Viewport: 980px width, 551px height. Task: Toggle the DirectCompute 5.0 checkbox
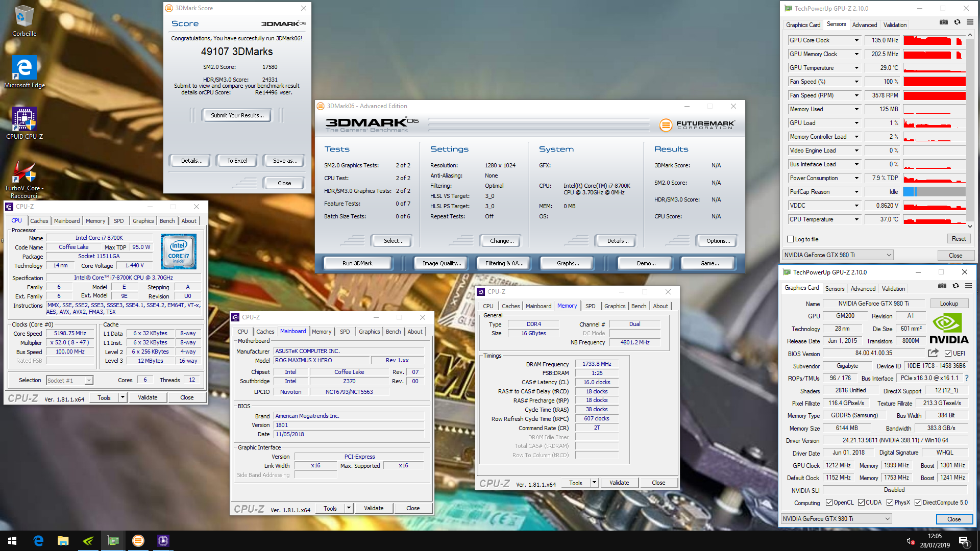918,503
